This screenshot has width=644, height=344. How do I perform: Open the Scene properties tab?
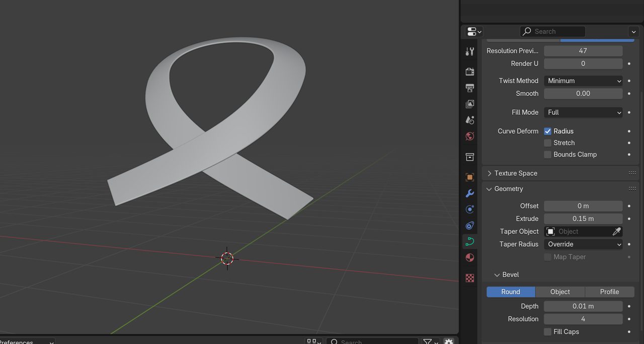point(469,120)
